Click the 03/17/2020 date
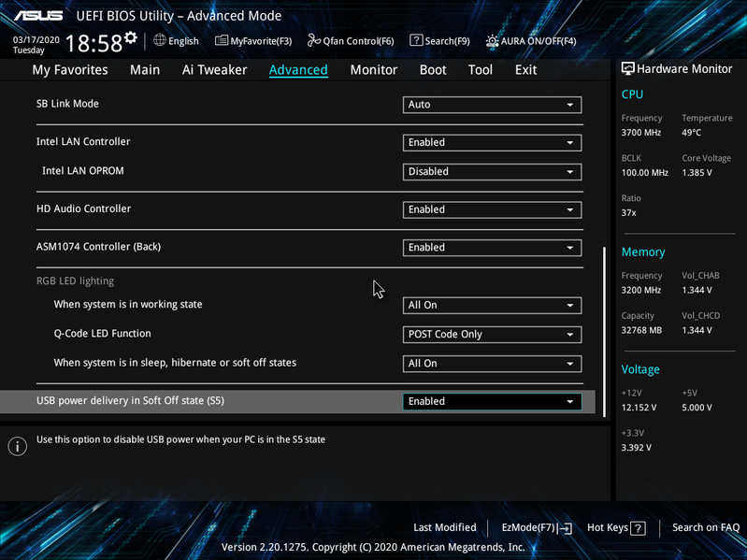Screen dimensions: 747x560 click(x=36, y=40)
